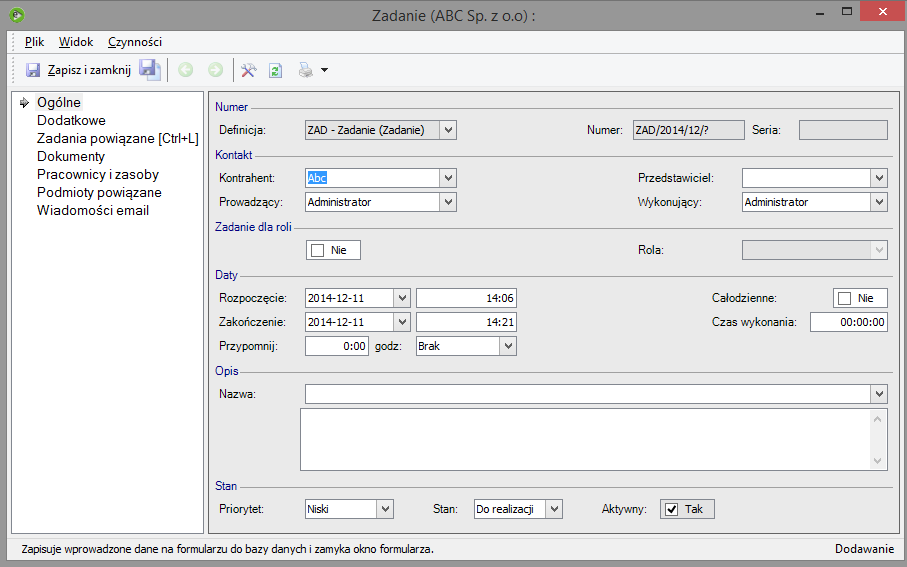Open Pracownicy i zasoby section
Screen dimensions: 907x567
coord(98,174)
